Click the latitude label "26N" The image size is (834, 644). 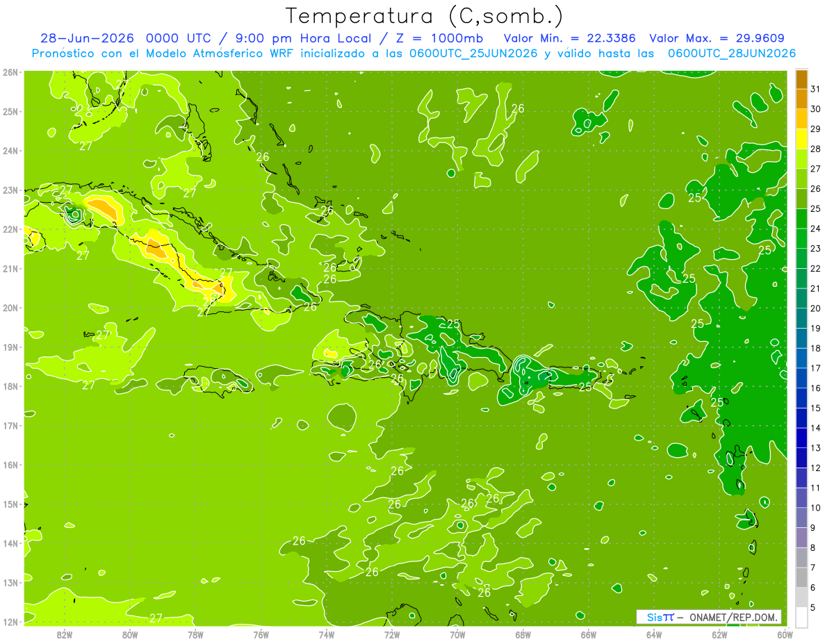[10, 72]
